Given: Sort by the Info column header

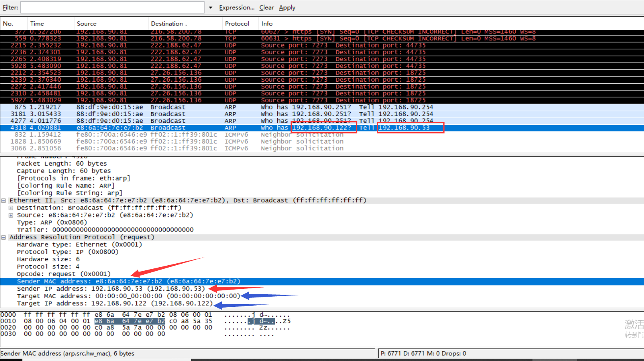Looking at the screenshot, I should [x=451, y=24].
